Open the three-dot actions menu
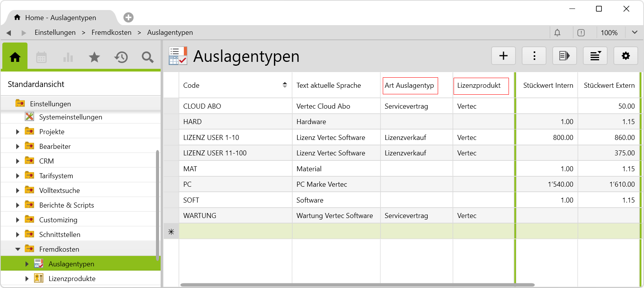 click(534, 56)
